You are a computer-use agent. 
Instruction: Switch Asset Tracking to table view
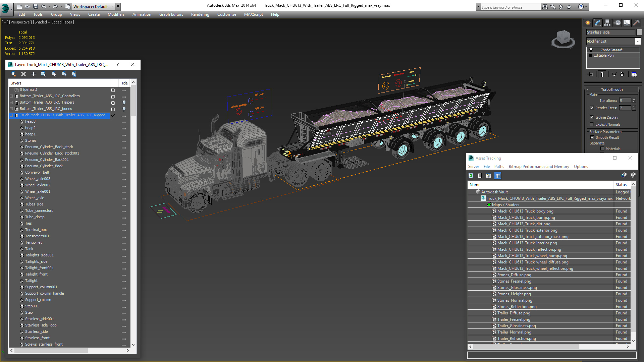(x=498, y=176)
